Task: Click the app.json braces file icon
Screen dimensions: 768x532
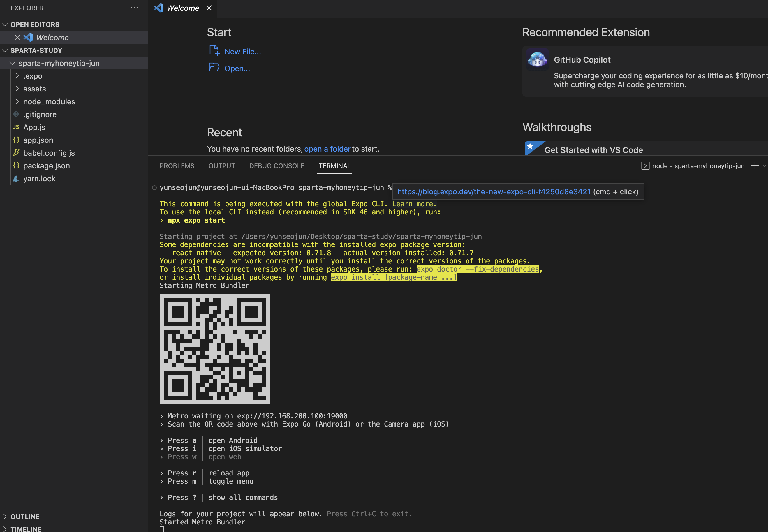Action: (x=16, y=140)
